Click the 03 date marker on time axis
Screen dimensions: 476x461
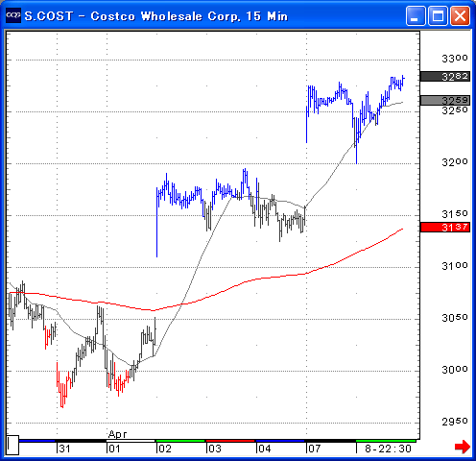(215, 449)
